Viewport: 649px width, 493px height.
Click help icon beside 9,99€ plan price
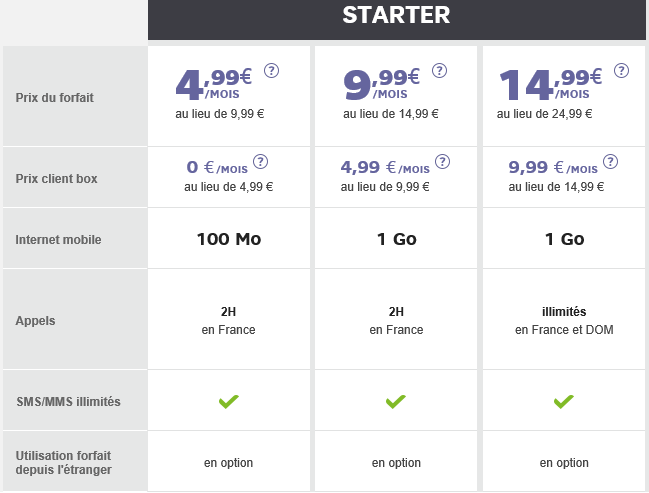pyautogui.click(x=439, y=71)
